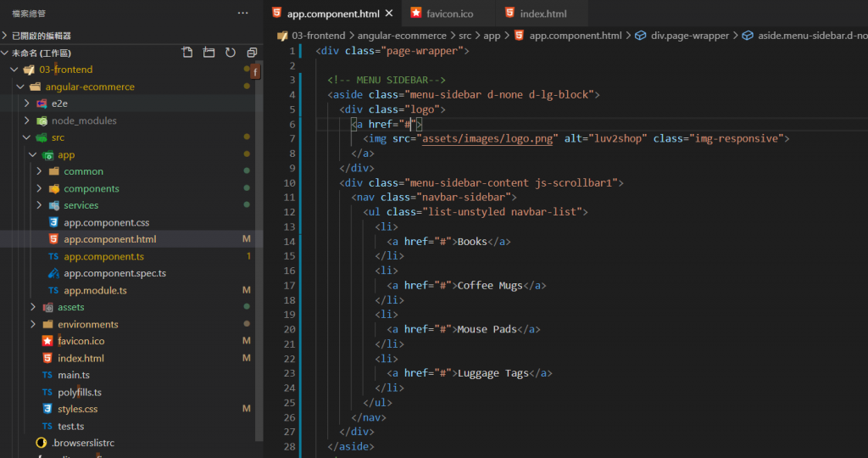The image size is (868, 458).
Task: Expand the open editors section
Action: coord(4,36)
